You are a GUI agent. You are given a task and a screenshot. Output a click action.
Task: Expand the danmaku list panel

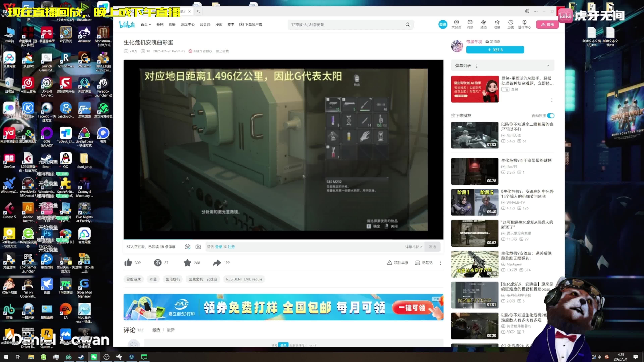pos(548,66)
